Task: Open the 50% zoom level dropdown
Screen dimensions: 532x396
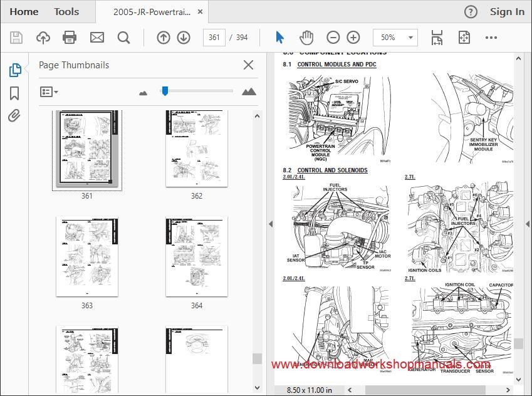Action: pos(395,38)
